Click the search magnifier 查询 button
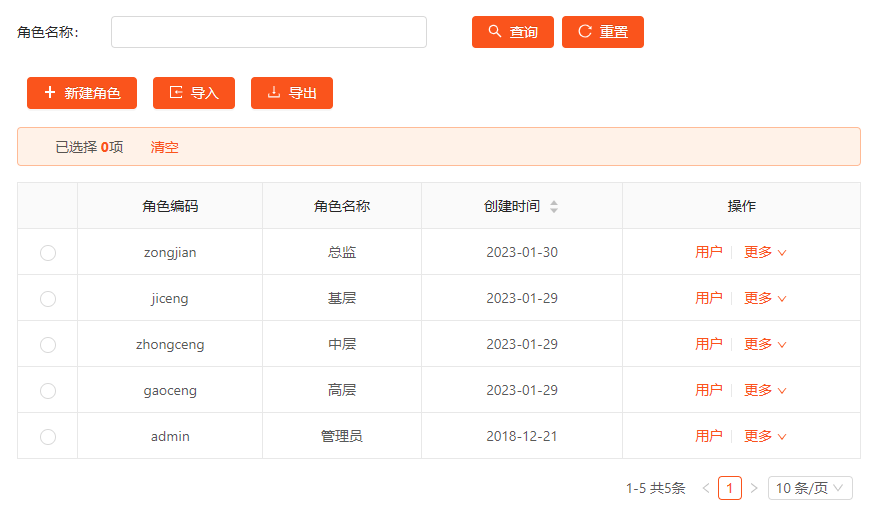Viewport: 874px width, 523px height. coord(512,32)
